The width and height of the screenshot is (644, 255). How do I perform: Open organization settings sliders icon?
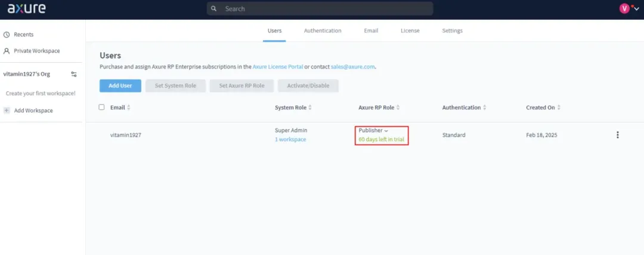point(73,75)
